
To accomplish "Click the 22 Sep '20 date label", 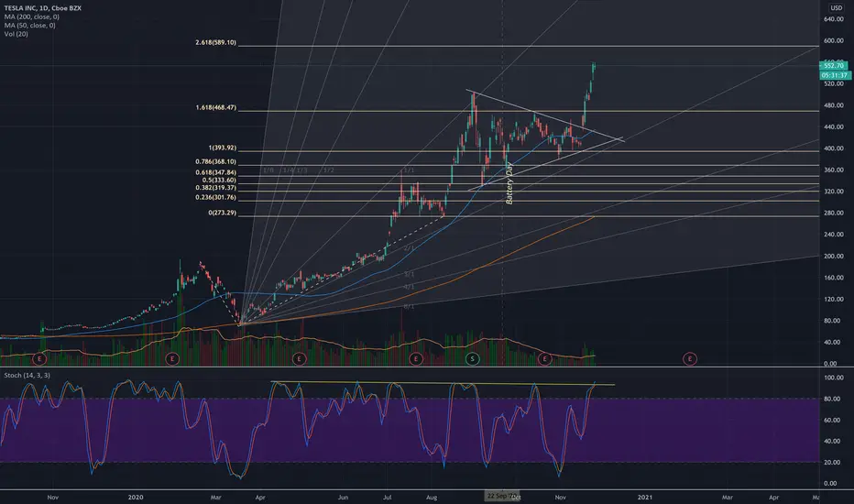I will (x=501, y=497).
